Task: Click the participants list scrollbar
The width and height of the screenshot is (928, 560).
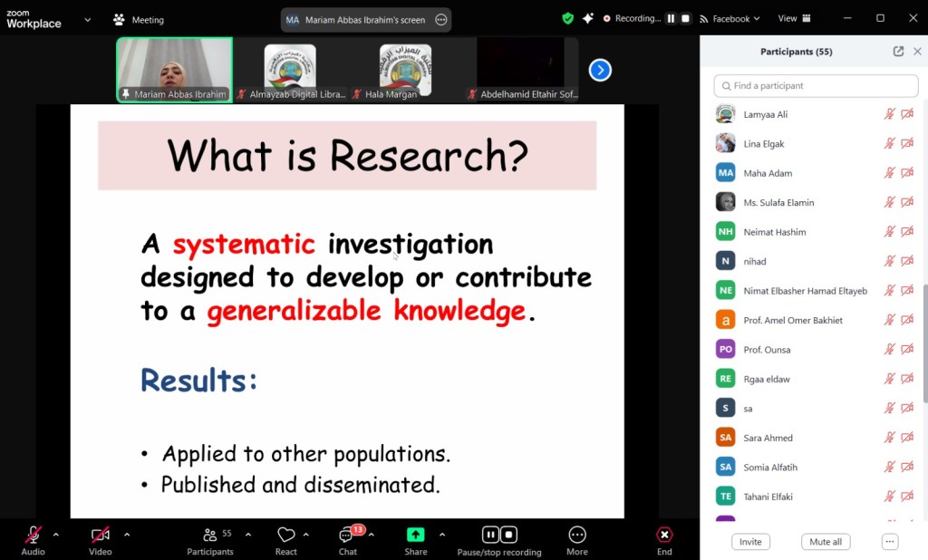Action: coord(924,344)
